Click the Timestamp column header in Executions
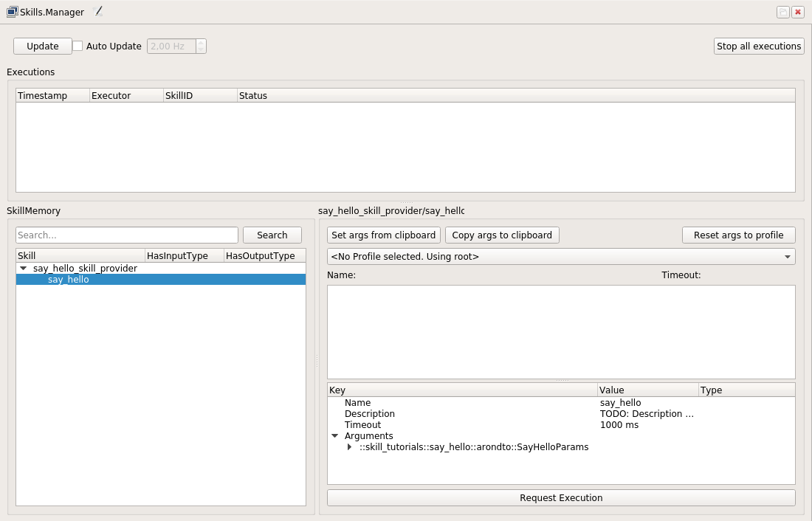The image size is (812, 521). point(42,95)
